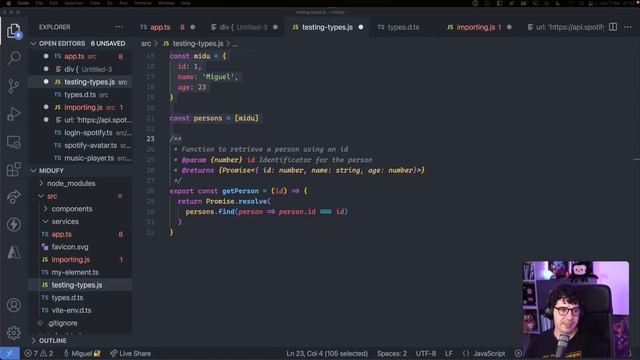Open my-element.ts in file tree
The width and height of the screenshot is (640, 360).
tap(80, 272)
